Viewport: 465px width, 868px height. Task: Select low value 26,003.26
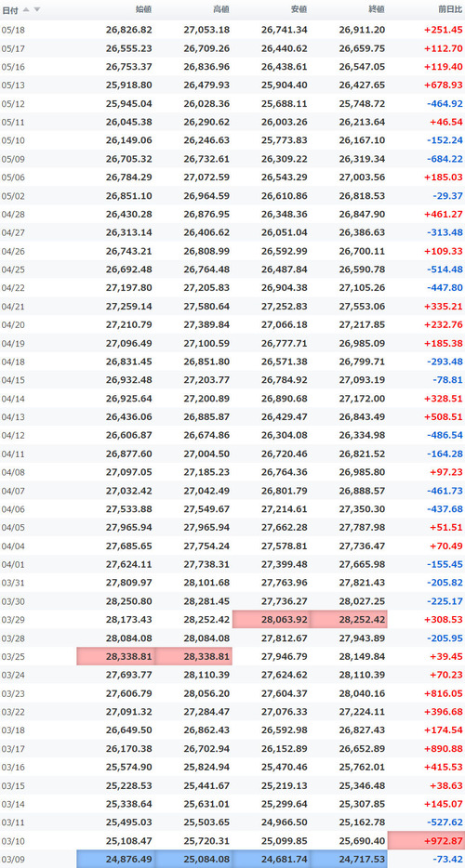tap(285, 123)
